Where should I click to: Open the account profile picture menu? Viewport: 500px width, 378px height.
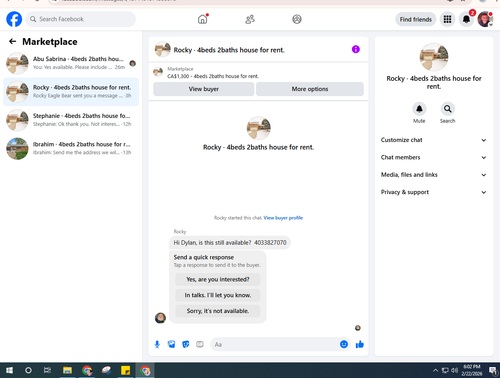pyautogui.click(x=485, y=19)
